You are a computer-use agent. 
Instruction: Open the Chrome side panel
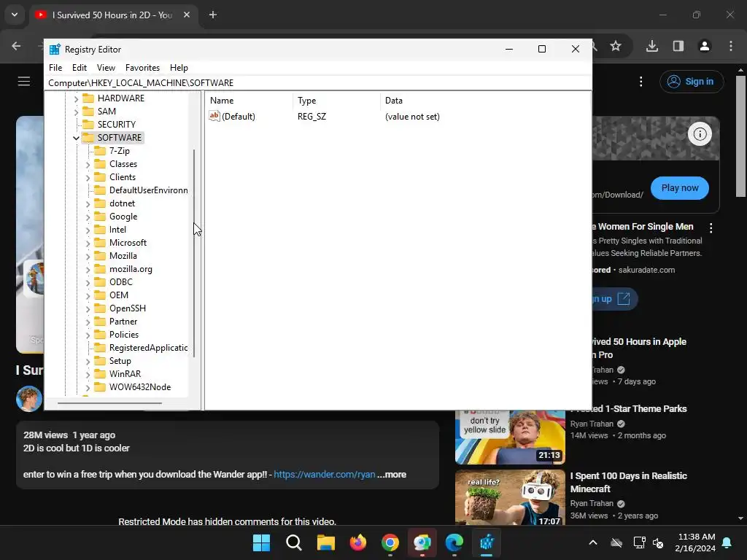click(x=678, y=46)
